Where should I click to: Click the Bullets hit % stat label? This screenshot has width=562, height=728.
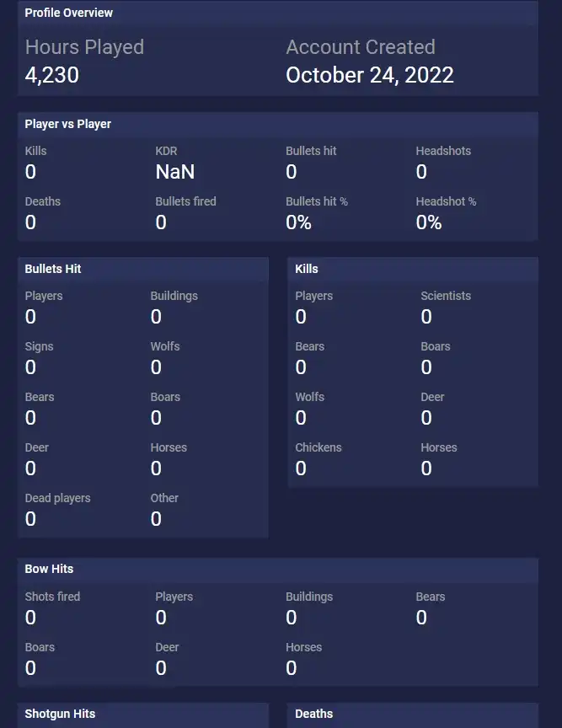pyautogui.click(x=317, y=201)
